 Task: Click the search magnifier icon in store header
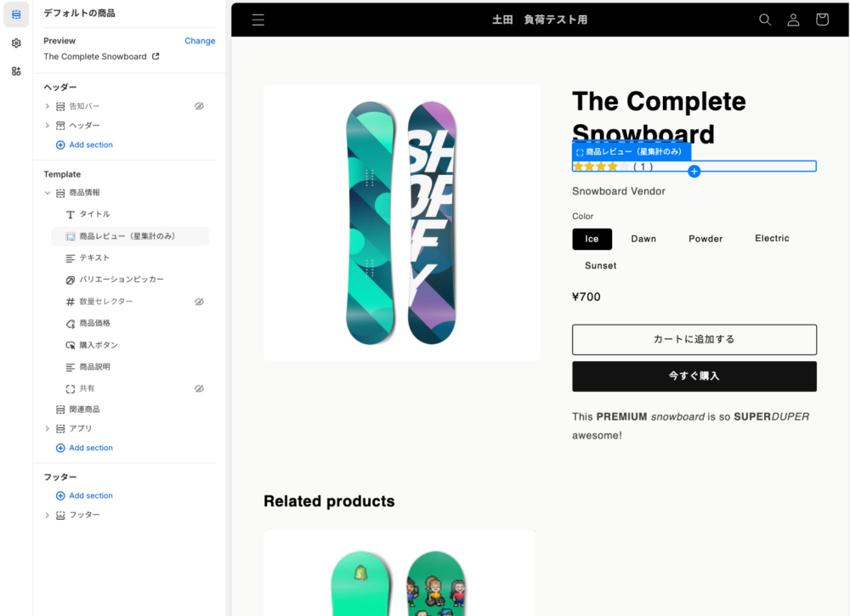click(x=765, y=20)
